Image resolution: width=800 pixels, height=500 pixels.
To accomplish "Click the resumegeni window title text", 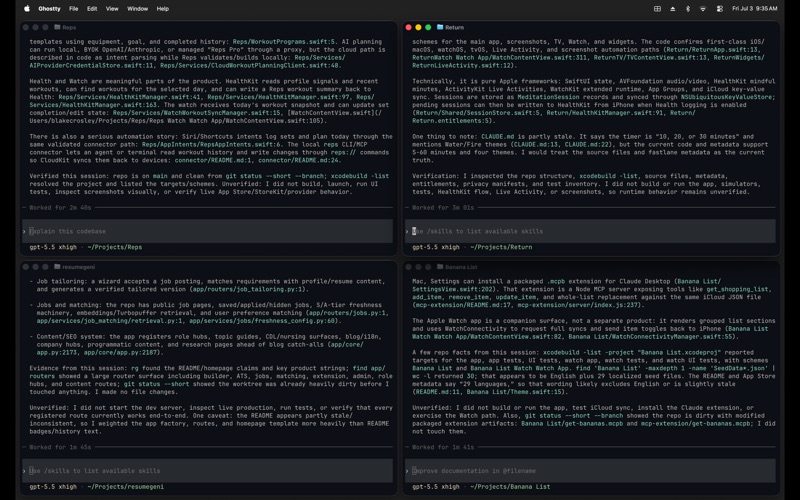I will tap(79, 267).
